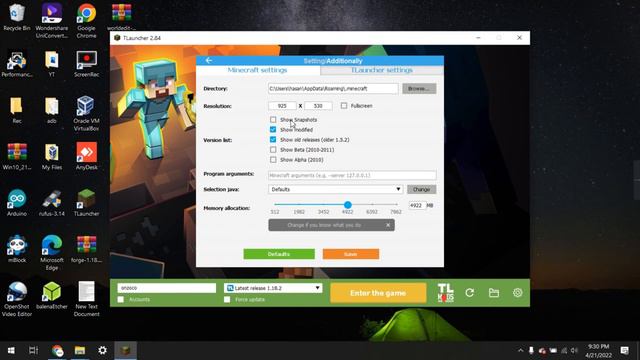Switch to TLauncher settings tab

point(382,70)
